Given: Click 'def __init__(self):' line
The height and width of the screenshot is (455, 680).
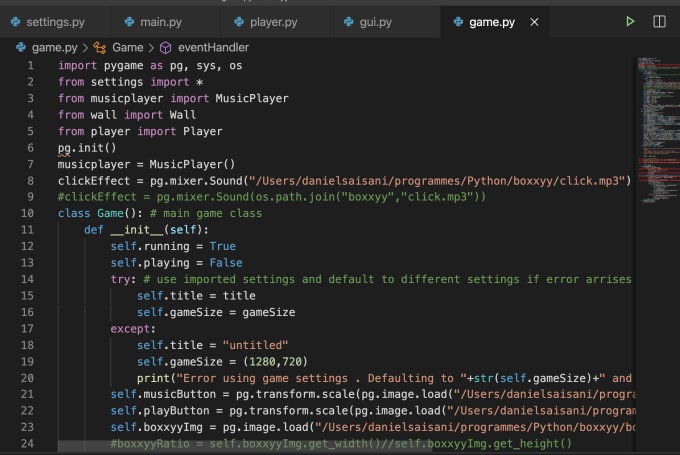Looking at the screenshot, I should [x=147, y=230].
